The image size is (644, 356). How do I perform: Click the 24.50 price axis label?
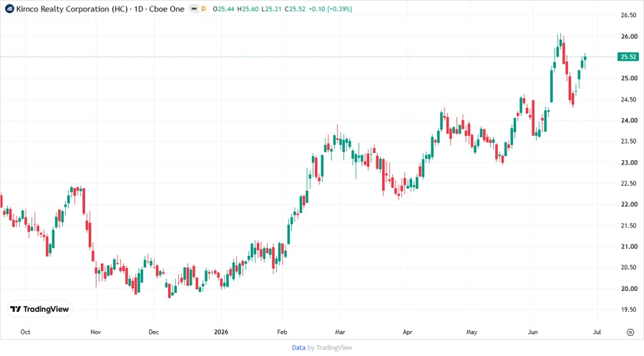click(x=629, y=99)
